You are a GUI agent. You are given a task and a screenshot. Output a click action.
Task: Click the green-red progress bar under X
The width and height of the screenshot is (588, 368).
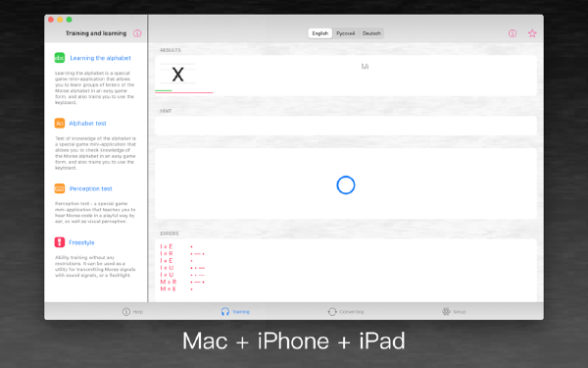[184, 91]
